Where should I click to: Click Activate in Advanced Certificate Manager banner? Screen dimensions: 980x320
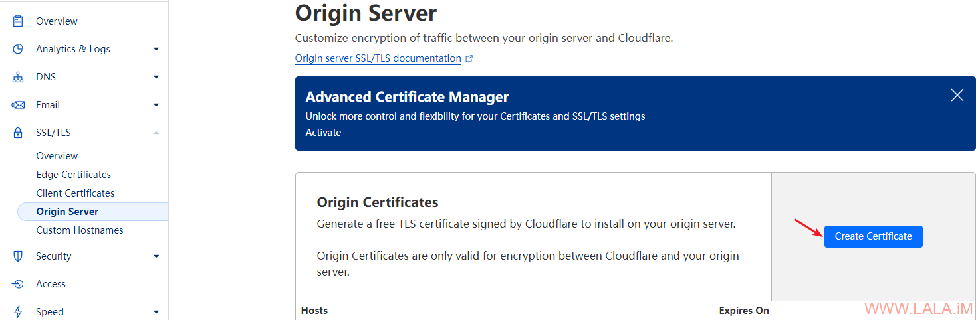[x=323, y=133]
